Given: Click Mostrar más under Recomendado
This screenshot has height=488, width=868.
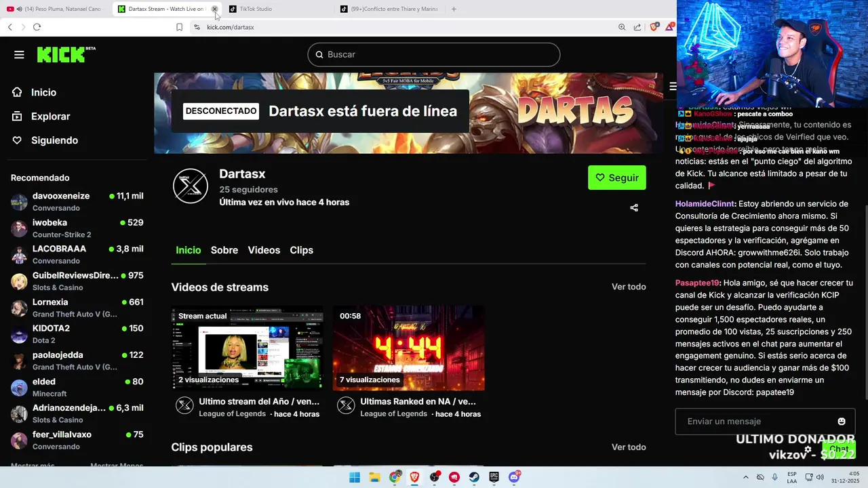Looking at the screenshot, I should pos(33,465).
